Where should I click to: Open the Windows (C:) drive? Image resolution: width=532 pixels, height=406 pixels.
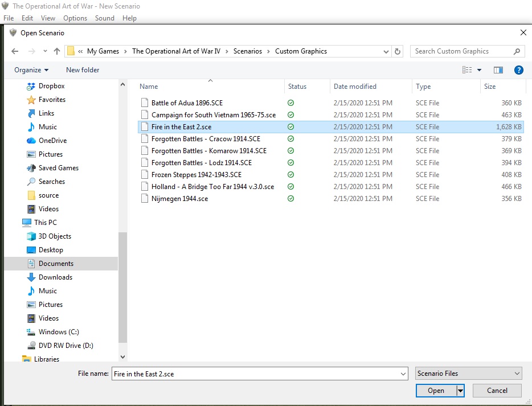[x=59, y=332]
